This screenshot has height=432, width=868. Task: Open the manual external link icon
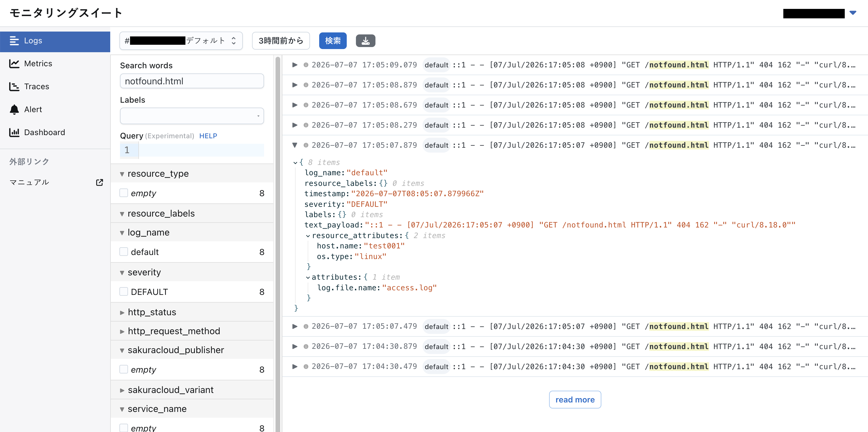click(99, 182)
